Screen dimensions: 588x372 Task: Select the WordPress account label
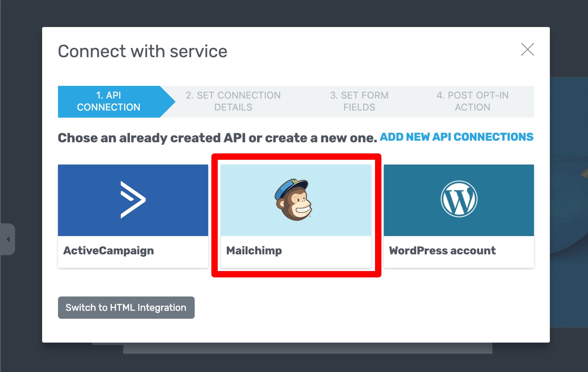[443, 251]
